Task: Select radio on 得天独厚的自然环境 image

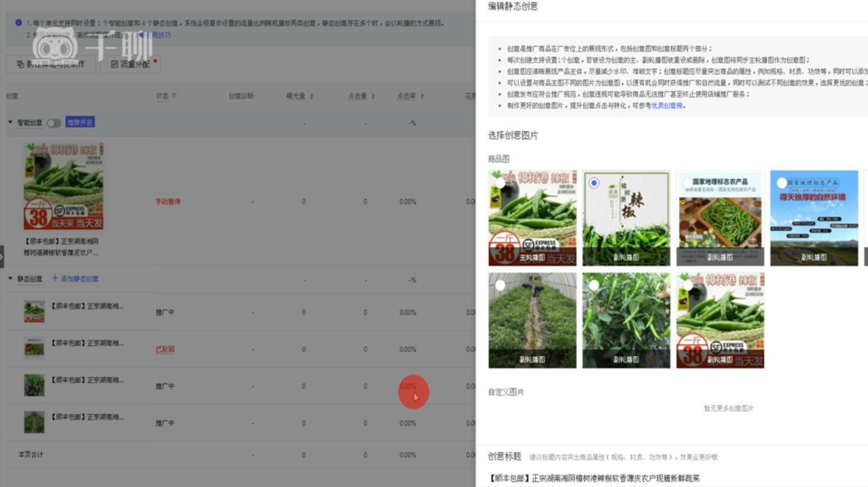Action: [781, 183]
